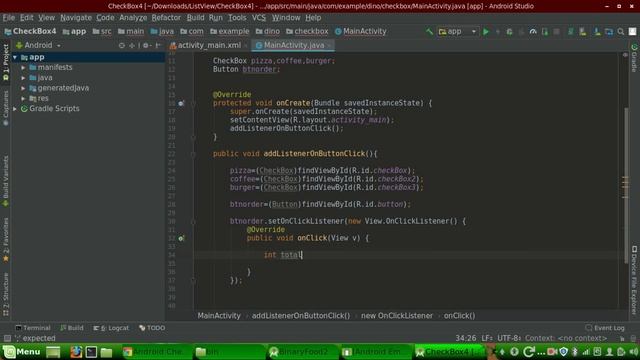Open the Linux Mint Menu button
Image resolution: width=640 pixels, height=360 pixels.
coord(22,351)
